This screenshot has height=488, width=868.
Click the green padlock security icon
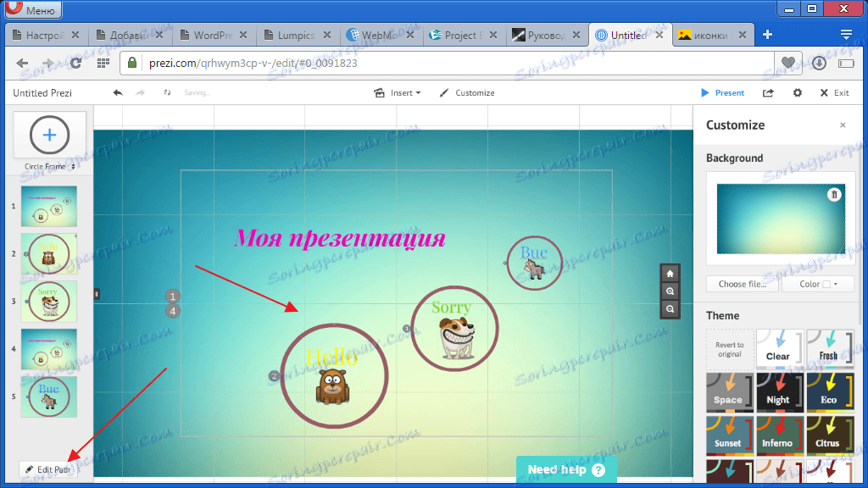pos(131,63)
